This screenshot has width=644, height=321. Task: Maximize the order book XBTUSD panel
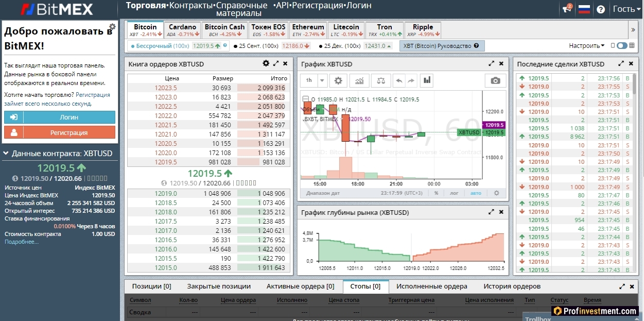pyautogui.click(x=276, y=63)
